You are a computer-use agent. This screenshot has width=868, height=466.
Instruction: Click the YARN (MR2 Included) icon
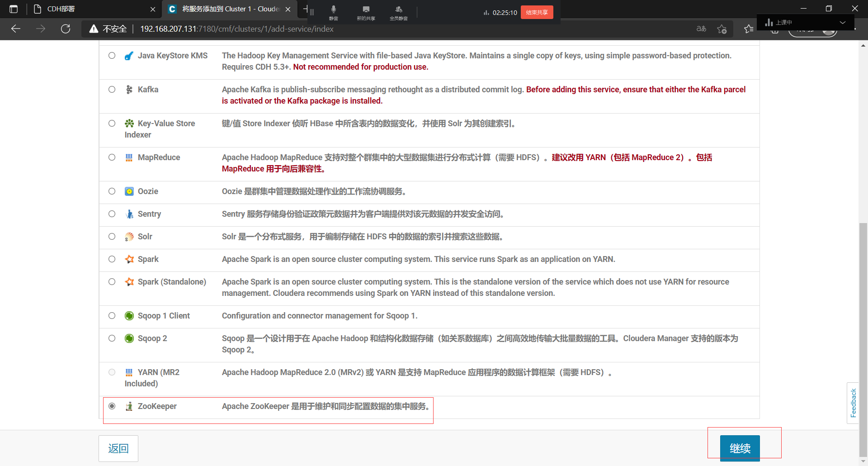coord(129,372)
